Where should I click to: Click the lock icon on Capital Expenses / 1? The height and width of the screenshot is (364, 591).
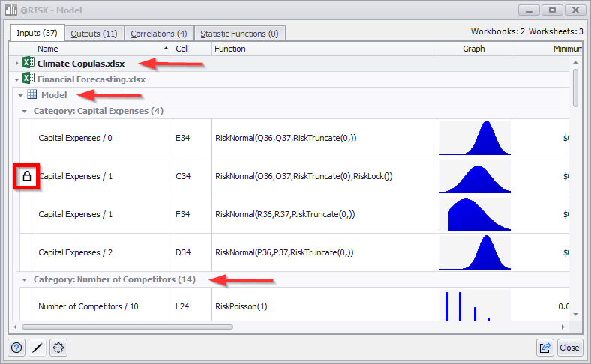click(x=26, y=177)
